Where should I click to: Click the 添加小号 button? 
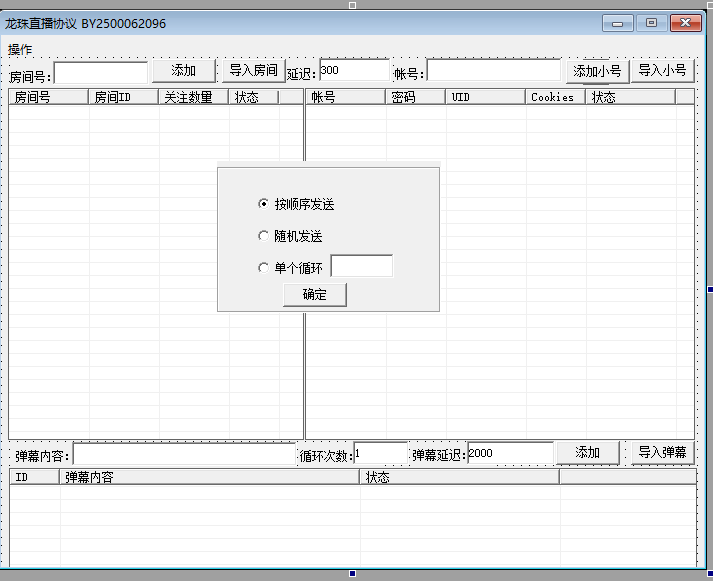[x=597, y=71]
